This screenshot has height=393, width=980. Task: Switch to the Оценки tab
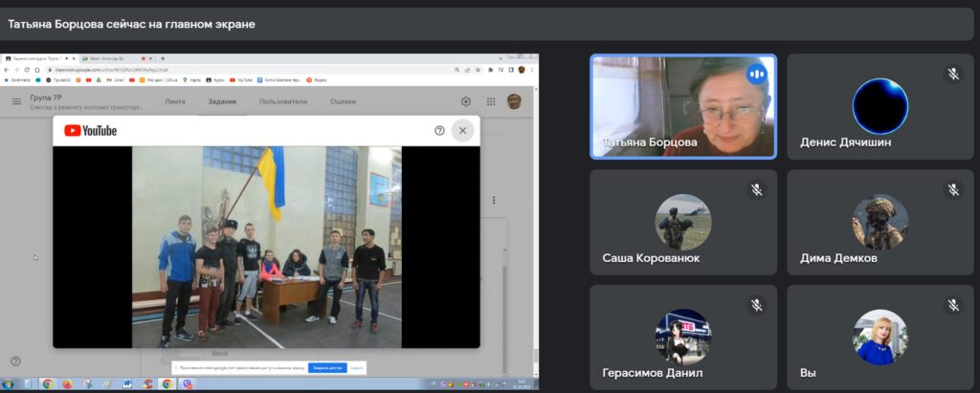coord(344,101)
